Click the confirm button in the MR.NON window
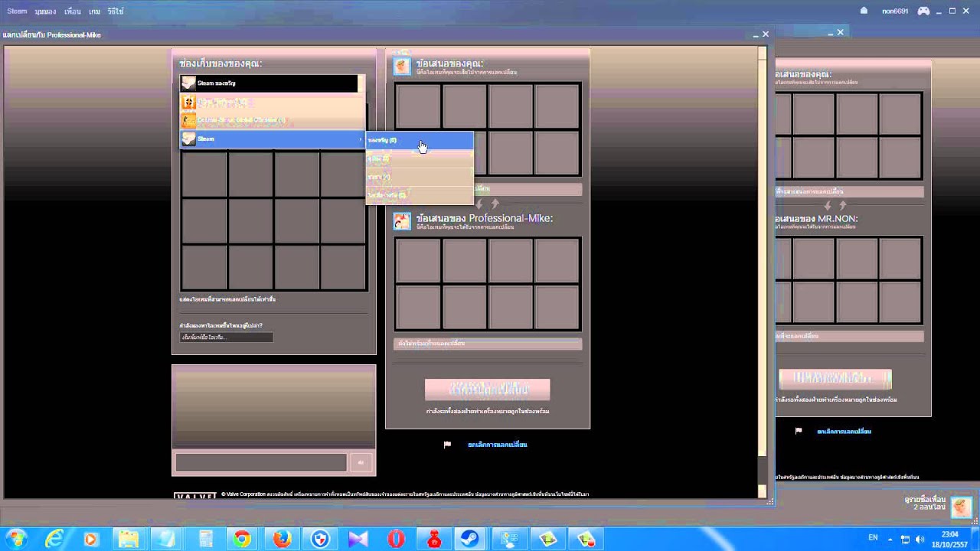 pos(835,379)
